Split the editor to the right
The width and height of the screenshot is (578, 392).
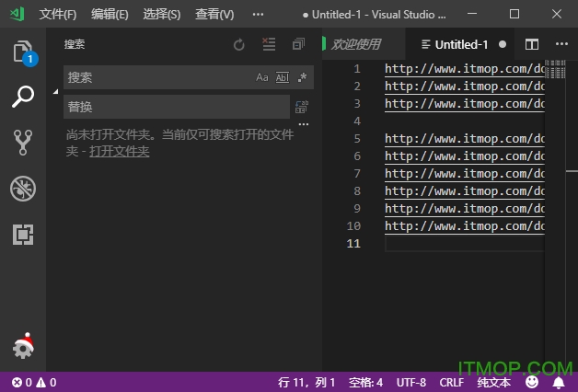532,44
